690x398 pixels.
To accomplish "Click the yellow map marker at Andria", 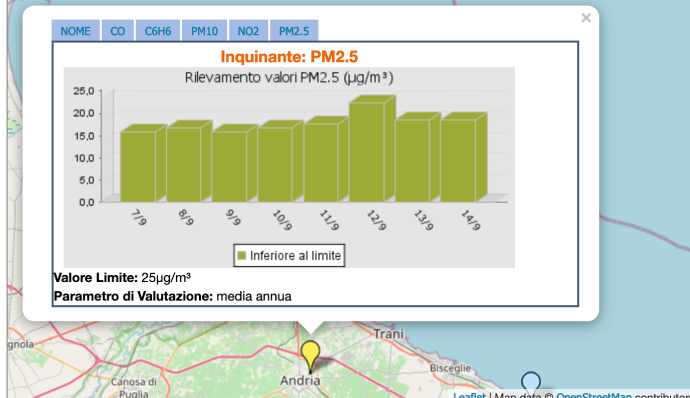I will [310, 355].
